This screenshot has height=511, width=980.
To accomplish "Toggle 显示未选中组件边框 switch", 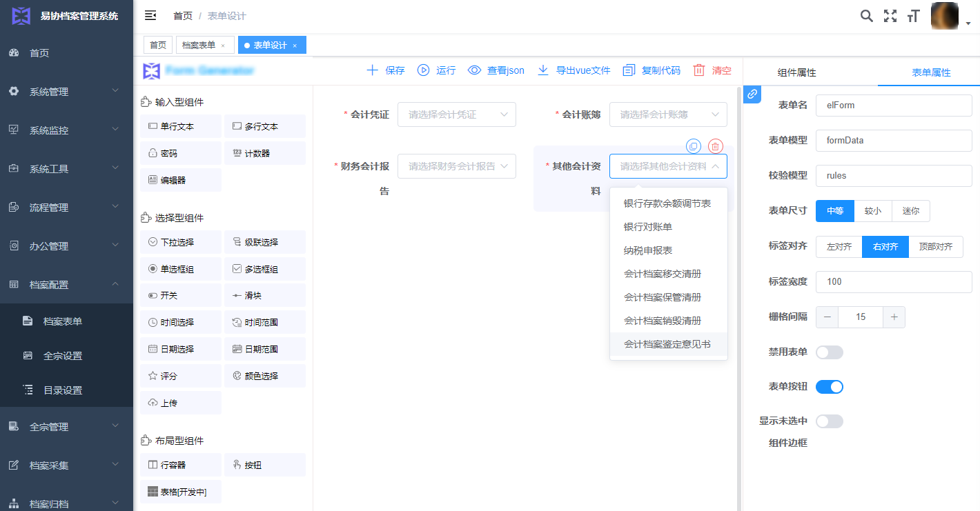I will (830, 421).
